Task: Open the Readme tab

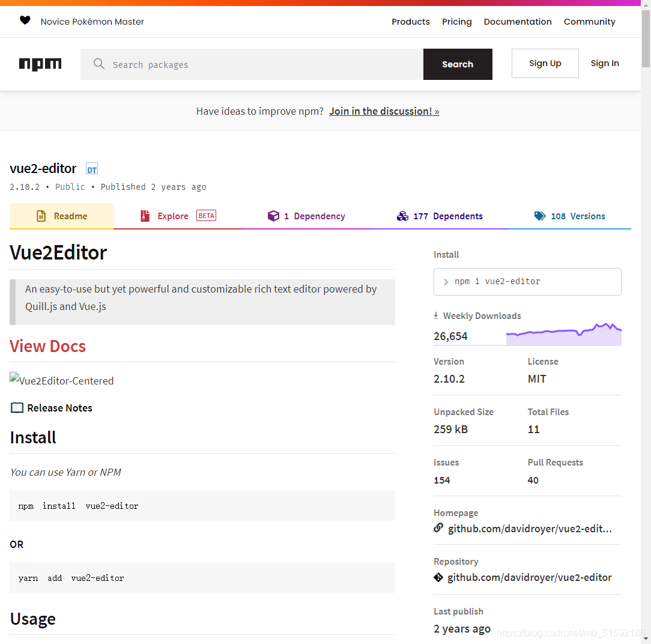Action: (x=61, y=216)
